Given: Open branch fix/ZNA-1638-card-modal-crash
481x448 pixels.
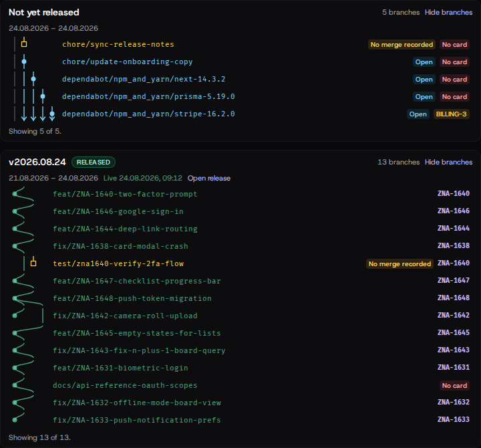Looking at the screenshot, I should pos(120,246).
